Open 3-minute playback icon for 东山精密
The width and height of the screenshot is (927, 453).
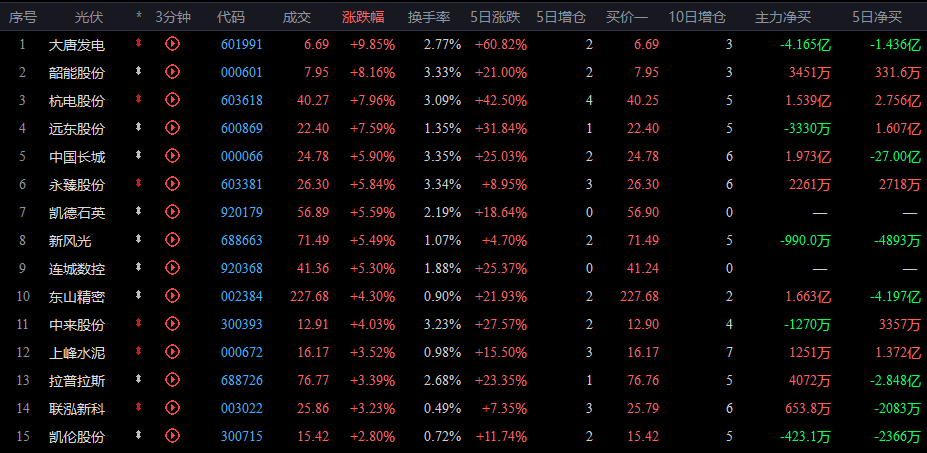pyautogui.click(x=172, y=295)
